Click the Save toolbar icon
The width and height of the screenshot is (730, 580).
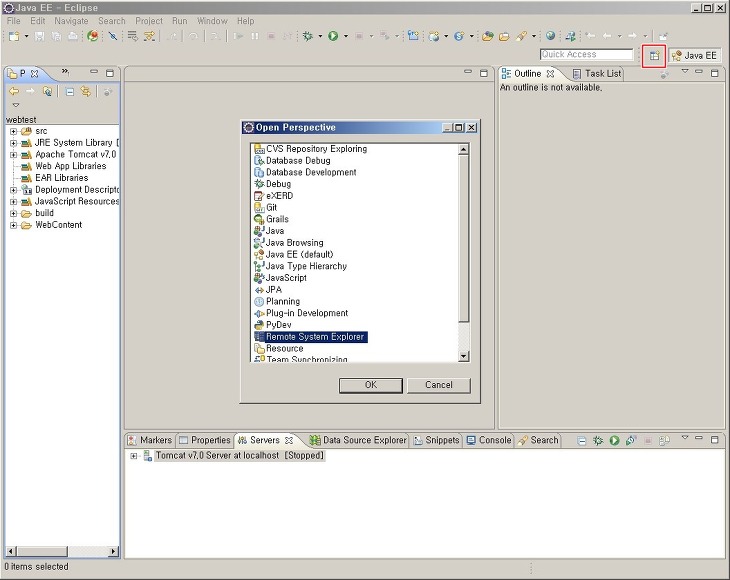click(40, 36)
